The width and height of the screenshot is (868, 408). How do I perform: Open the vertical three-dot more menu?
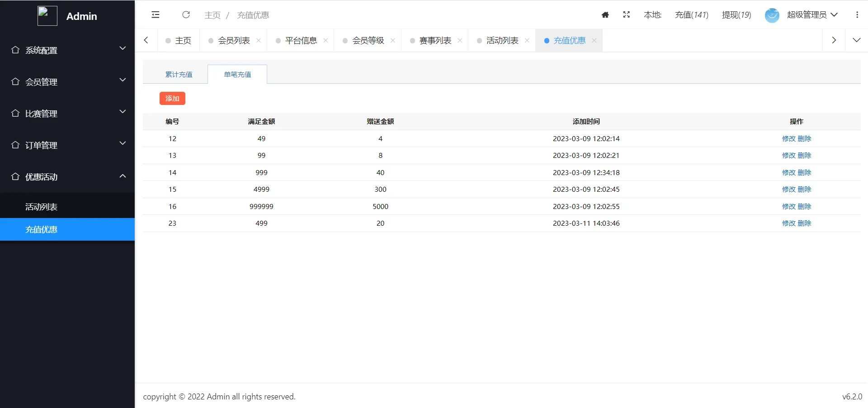pyautogui.click(x=857, y=15)
